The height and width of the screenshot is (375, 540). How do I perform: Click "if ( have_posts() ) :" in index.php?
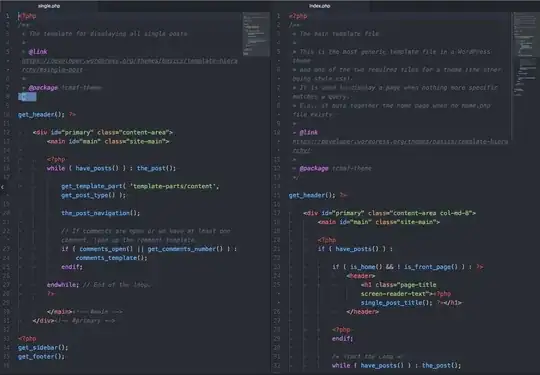coord(355,249)
